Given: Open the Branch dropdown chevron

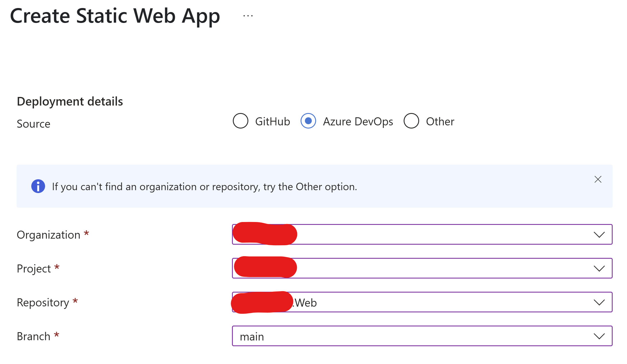Looking at the screenshot, I should point(599,336).
